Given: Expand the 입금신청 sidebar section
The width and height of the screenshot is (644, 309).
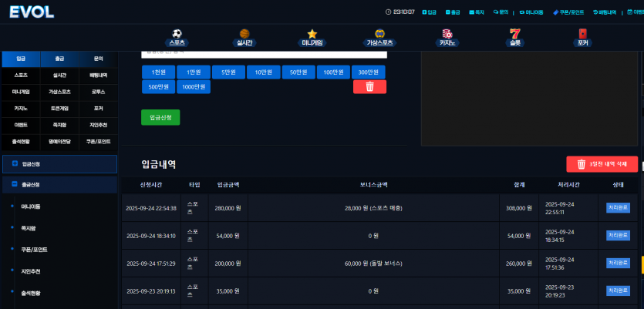Looking at the screenshot, I should pyautogui.click(x=59, y=163).
